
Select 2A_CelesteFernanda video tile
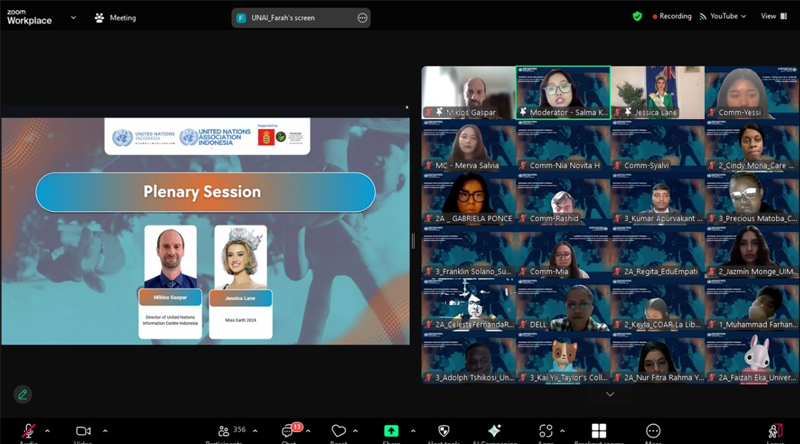coord(468,305)
